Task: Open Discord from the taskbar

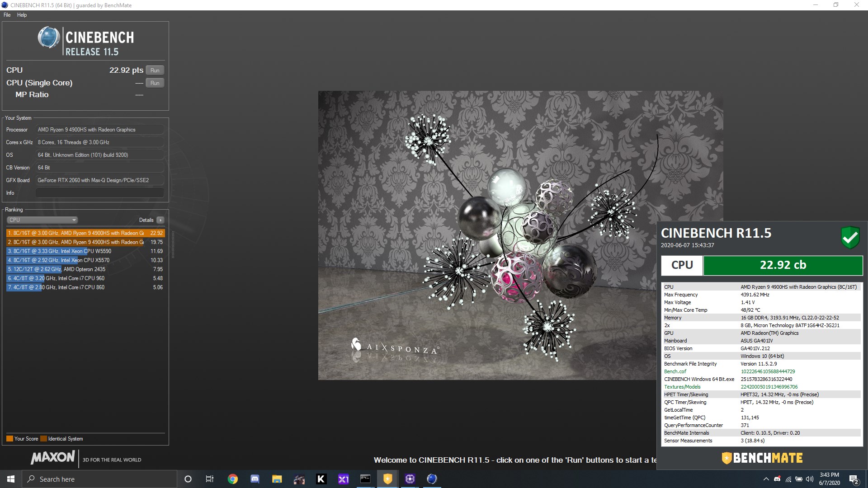Action: (255, 479)
